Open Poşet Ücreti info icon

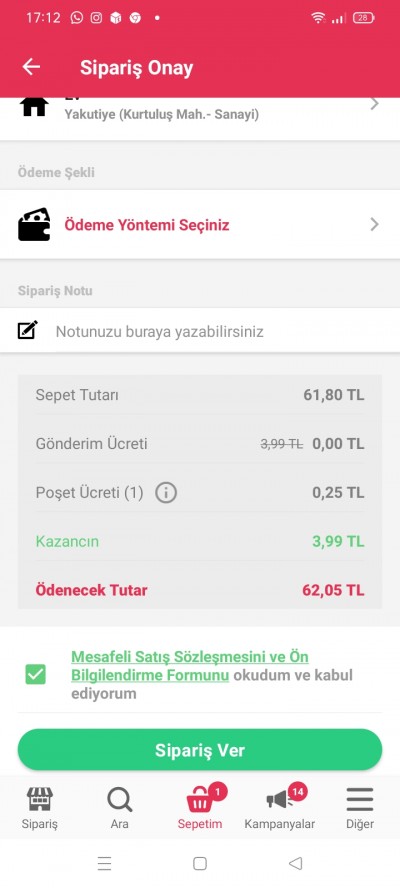(x=165, y=493)
